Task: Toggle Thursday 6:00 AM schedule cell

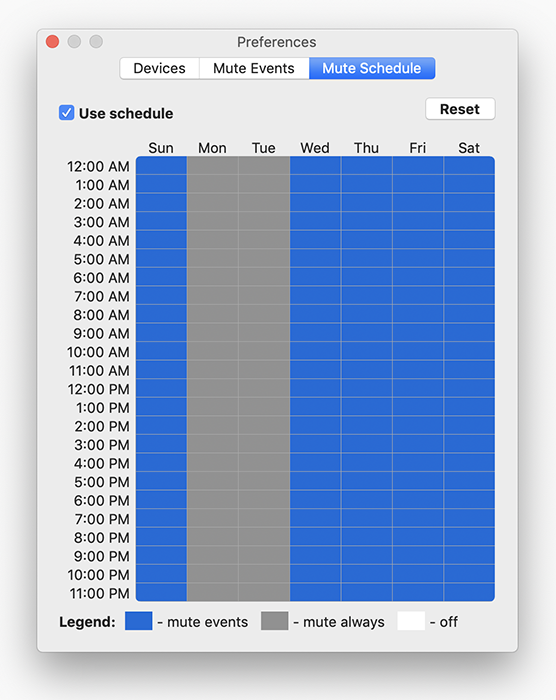Action: click(x=367, y=277)
